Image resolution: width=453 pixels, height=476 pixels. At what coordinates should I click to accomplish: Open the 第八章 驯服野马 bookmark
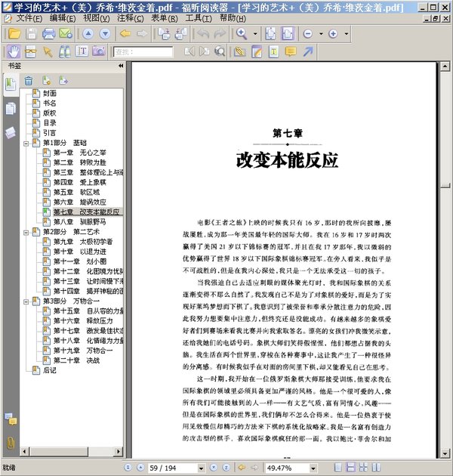coord(79,222)
